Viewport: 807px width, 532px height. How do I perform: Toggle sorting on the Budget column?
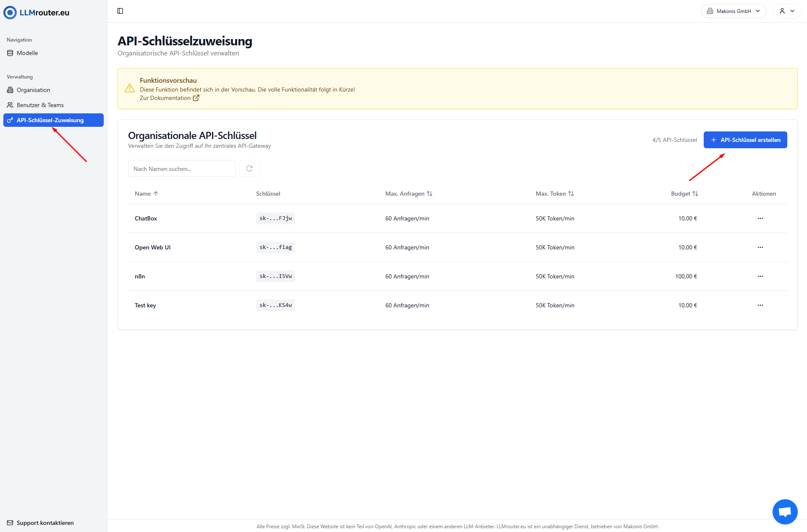click(x=696, y=193)
